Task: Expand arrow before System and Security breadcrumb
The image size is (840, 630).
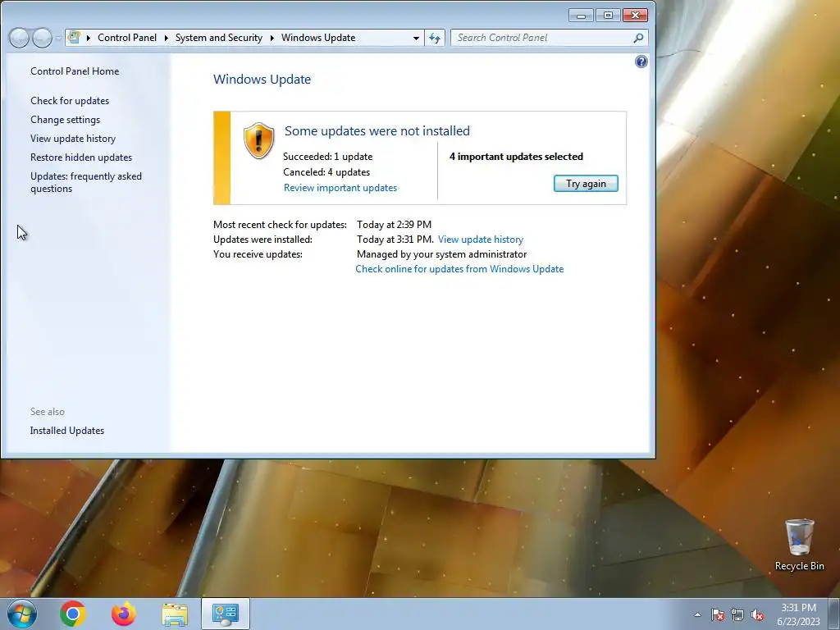Action: click(166, 38)
